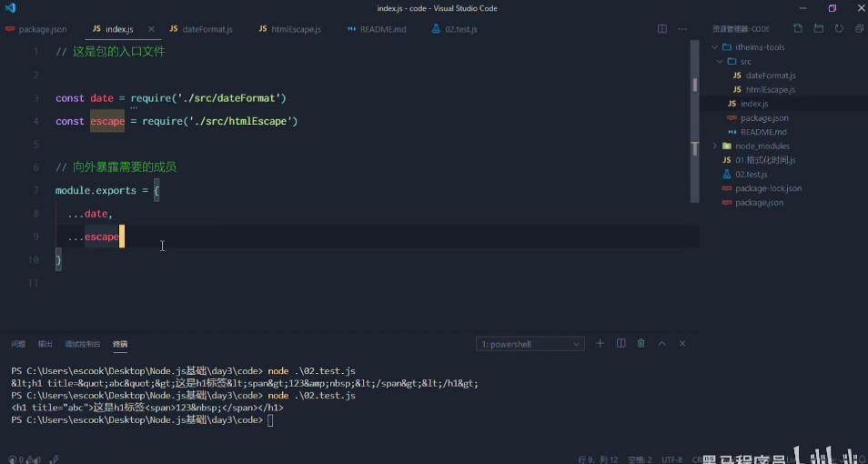Close the terminal panel

[682, 344]
